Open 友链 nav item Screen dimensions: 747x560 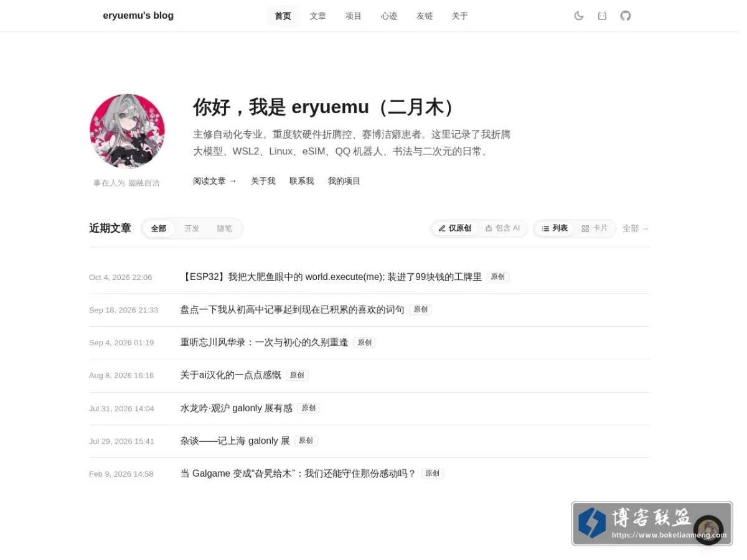425,16
